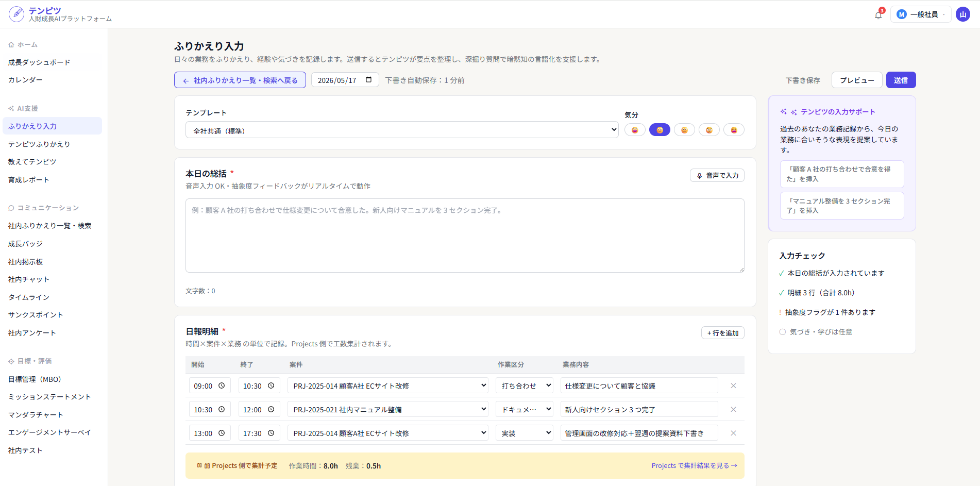Open clock picker for 13:00 start time
This screenshot has height=486, width=980.
(222, 433)
